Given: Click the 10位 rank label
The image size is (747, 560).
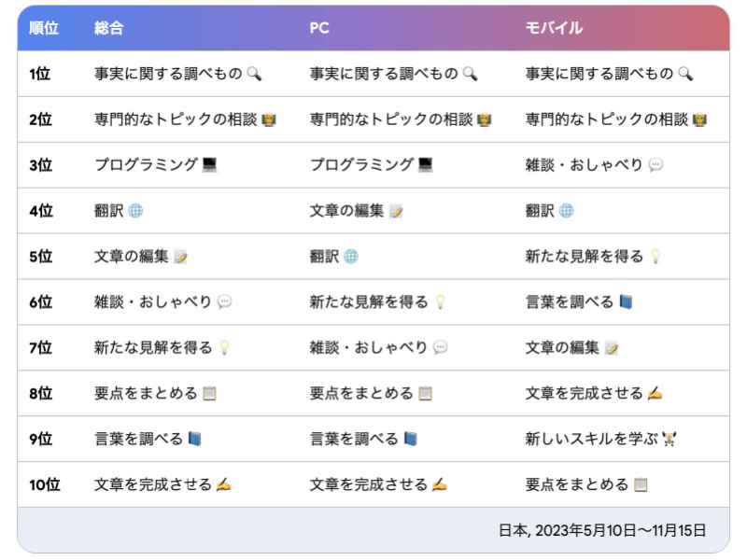Looking at the screenshot, I should point(44,484).
